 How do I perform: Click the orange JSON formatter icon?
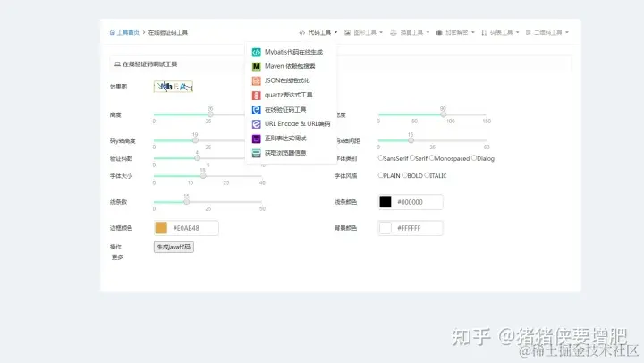click(257, 80)
